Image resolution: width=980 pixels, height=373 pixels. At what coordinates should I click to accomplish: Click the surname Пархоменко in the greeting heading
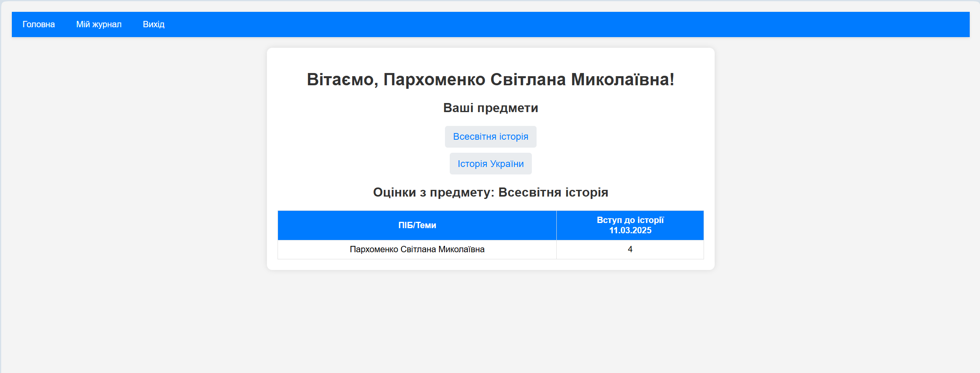pyautogui.click(x=434, y=80)
